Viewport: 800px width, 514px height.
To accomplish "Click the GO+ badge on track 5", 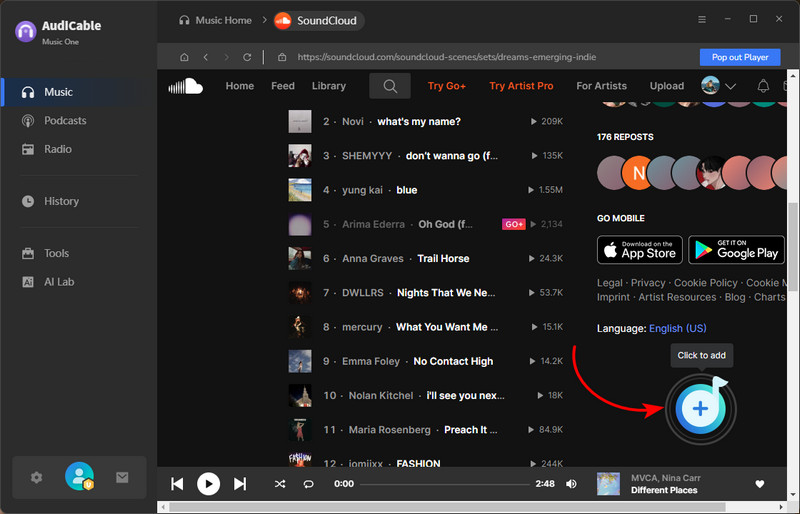I will 513,224.
